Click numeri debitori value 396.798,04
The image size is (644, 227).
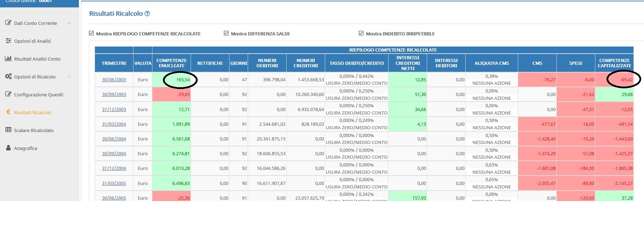pyautogui.click(x=274, y=80)
